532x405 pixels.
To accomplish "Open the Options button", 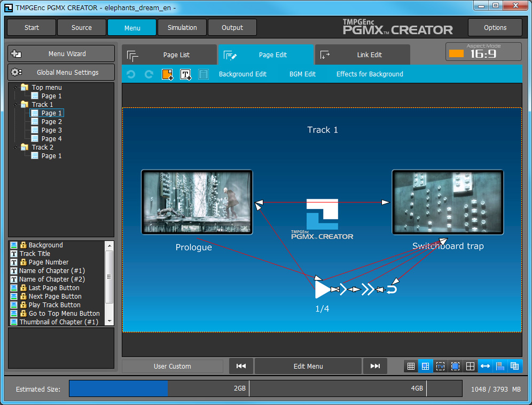I will [495, 27].
